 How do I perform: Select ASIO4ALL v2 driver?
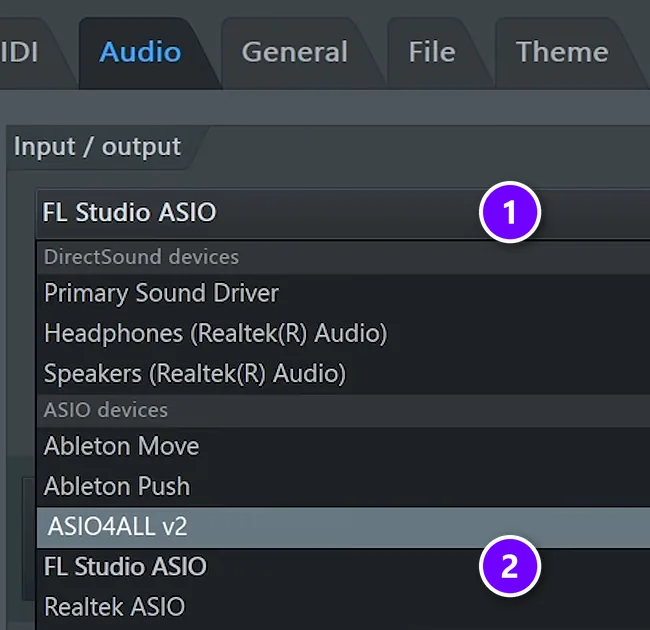tap(343, 527)
